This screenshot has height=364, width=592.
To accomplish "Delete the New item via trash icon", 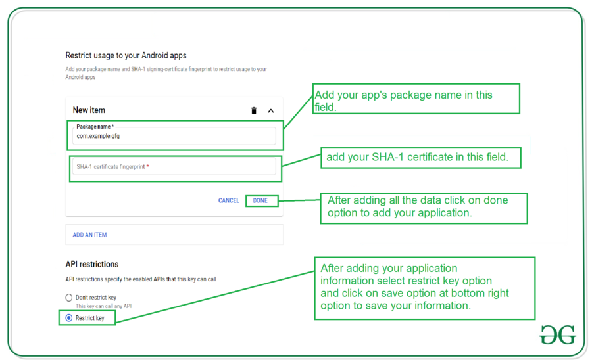I will point(254,110).
